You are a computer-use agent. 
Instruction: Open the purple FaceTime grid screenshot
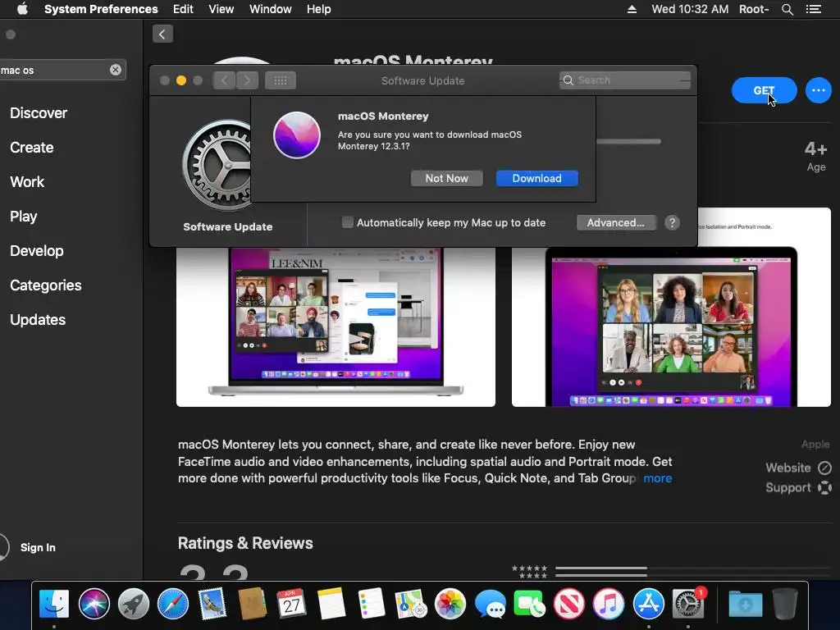pyautogui.click(x=671, y=307)
